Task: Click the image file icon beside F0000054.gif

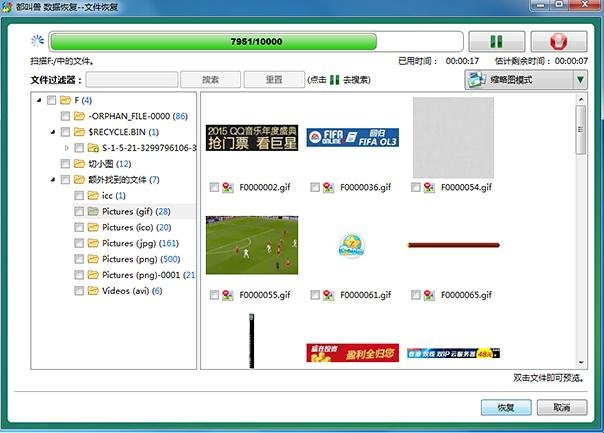Action: click(x=429, y=188)
